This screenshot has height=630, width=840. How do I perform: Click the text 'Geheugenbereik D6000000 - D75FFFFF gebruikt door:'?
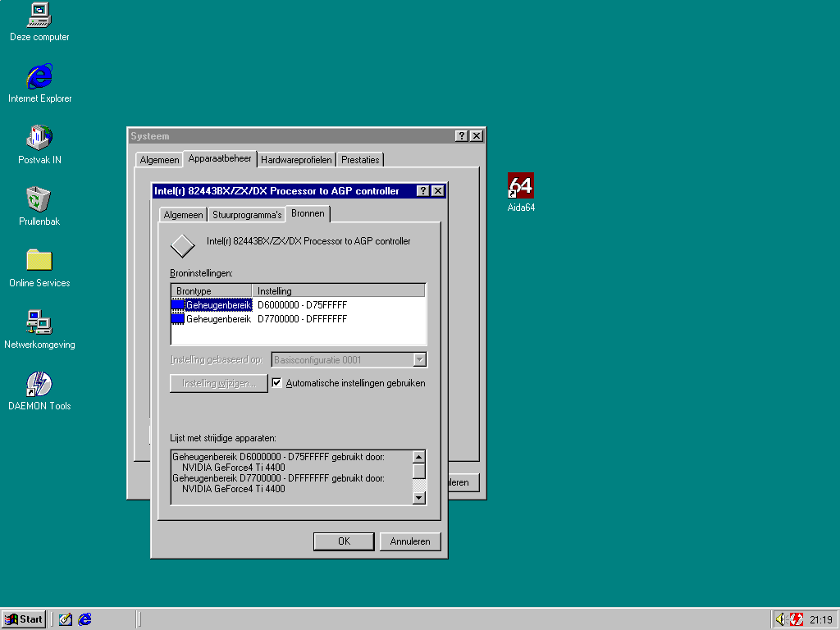tap(279, 457)
